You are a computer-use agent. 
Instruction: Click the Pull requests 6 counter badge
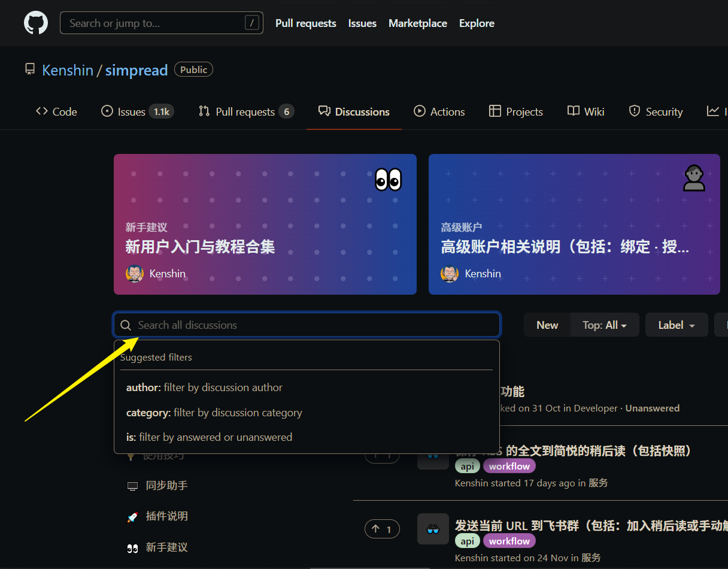(x=286, y=111)
